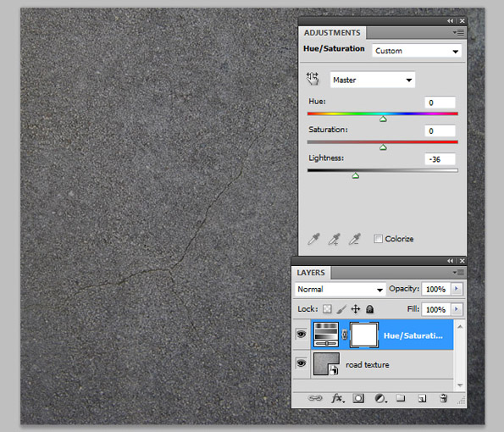This screenshot has width=504, height=432.
Task: Delete layer with the trash icon
Action: pos(443,399)
